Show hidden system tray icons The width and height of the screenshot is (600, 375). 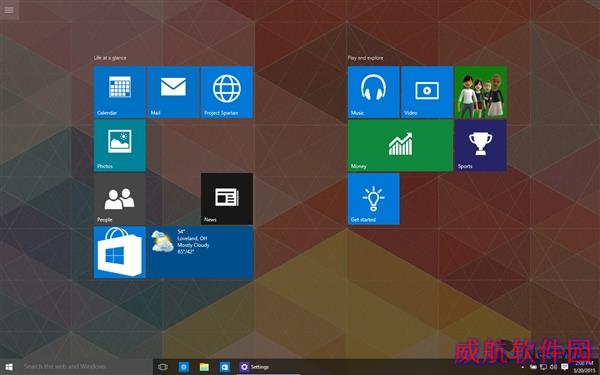(x=523, y=367)
